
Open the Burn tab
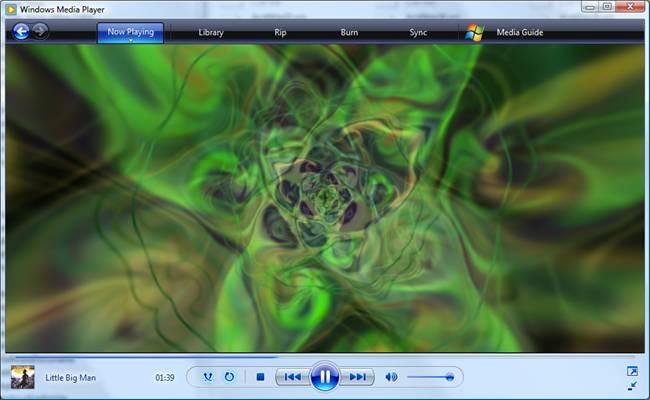[x=349, y=32]
